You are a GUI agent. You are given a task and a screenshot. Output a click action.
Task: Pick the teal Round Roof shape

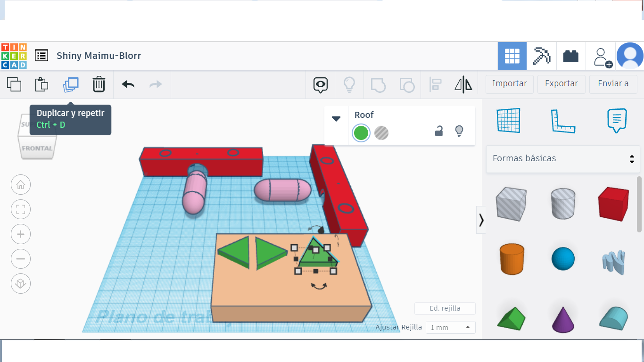click(x=614, y=318)
